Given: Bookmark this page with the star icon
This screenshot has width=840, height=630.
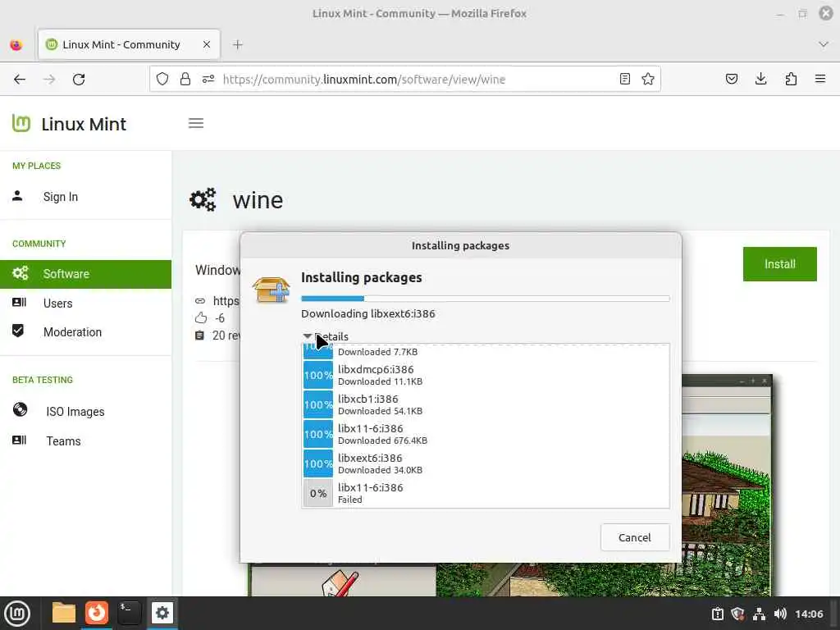Looking at the screenshot, I should coord(648,80).
